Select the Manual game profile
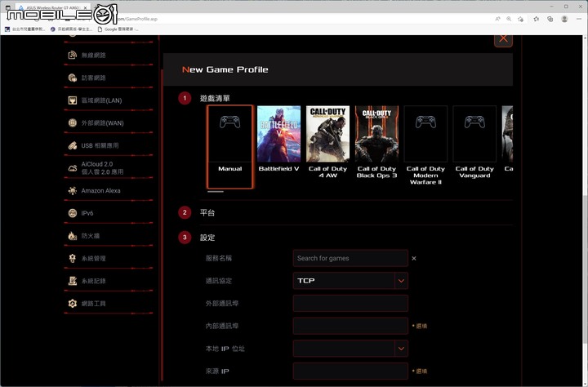 (229, 147)
